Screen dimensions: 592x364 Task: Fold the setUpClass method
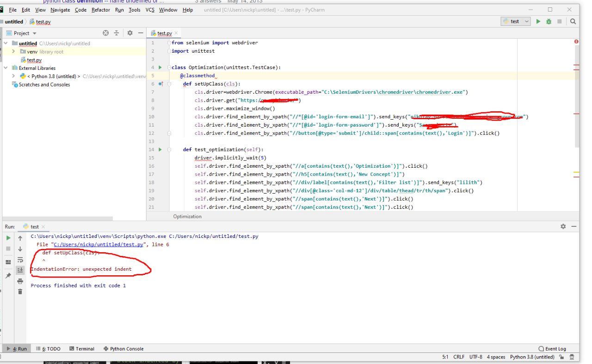pyautogui.click(x=170, y=84)
